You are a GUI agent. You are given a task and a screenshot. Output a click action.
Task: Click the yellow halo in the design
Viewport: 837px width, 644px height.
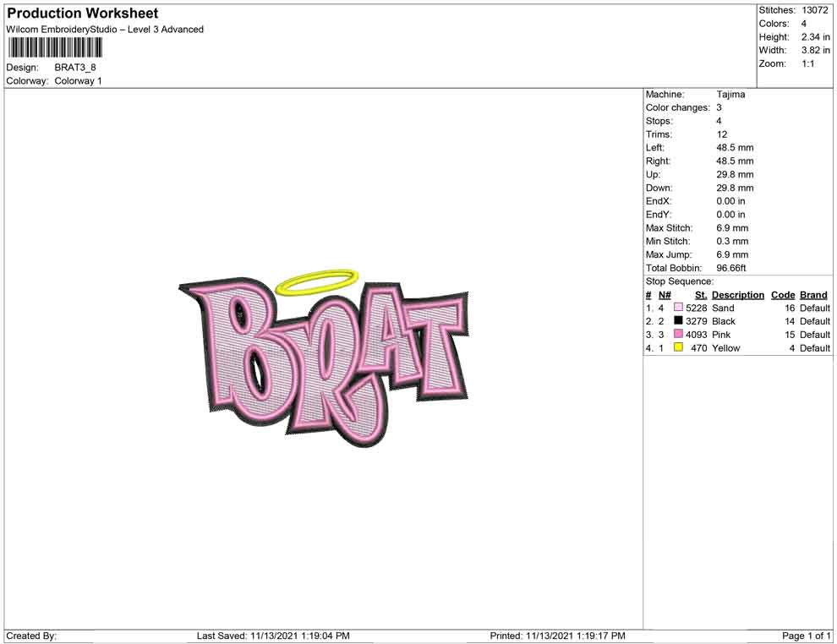tap(317, 282)
